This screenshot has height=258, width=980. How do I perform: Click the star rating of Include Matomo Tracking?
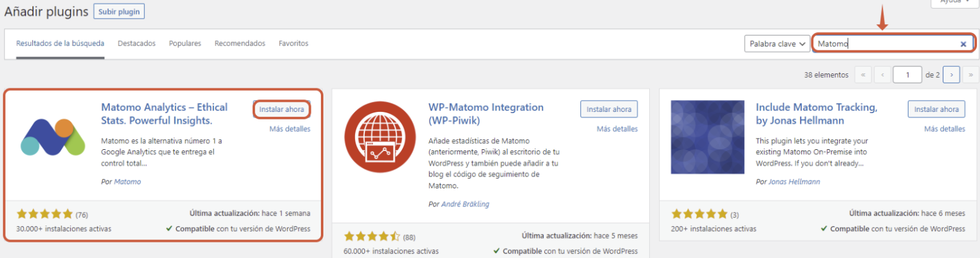[x=699, y=214]
